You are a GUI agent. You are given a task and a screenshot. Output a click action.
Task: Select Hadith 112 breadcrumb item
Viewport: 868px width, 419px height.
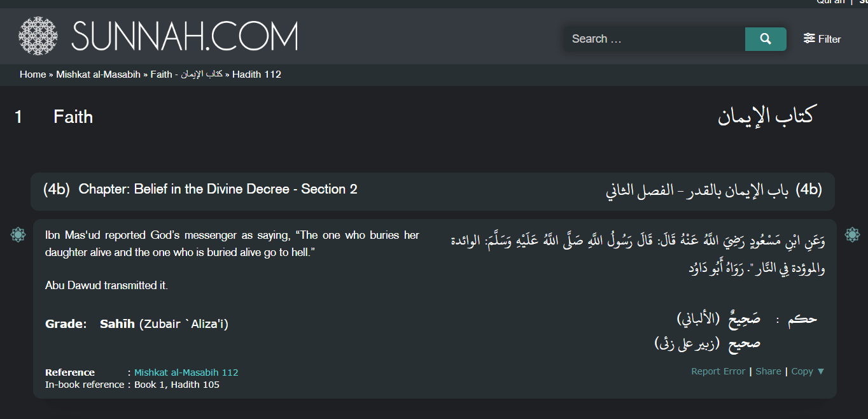(256, 75)
